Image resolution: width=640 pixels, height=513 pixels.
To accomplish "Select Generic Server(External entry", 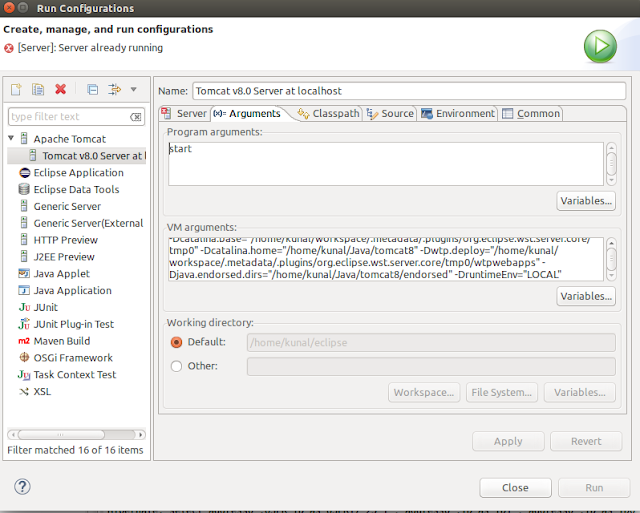I will 81,223.
